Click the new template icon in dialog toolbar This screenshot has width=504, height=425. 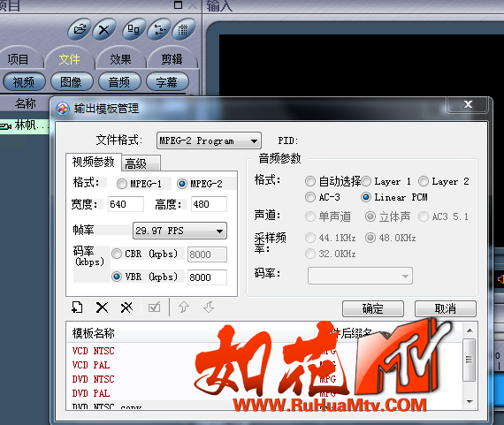coord(77,307)
